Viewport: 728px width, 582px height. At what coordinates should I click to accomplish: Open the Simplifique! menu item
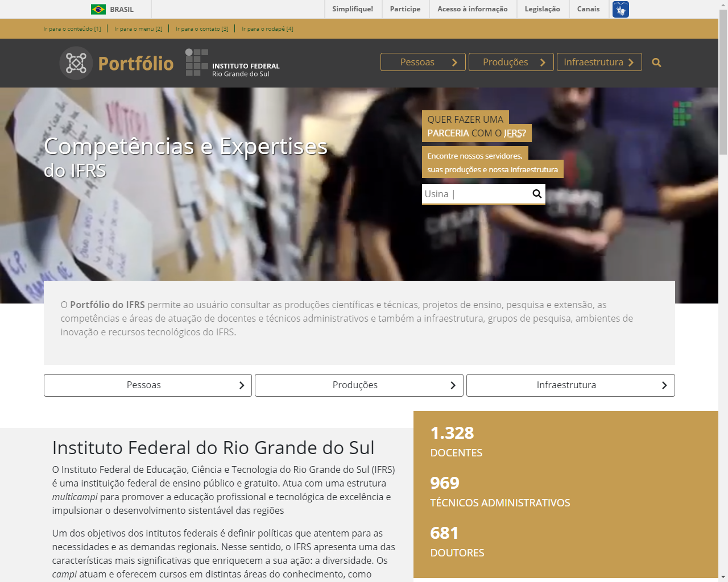pos(353,9)
